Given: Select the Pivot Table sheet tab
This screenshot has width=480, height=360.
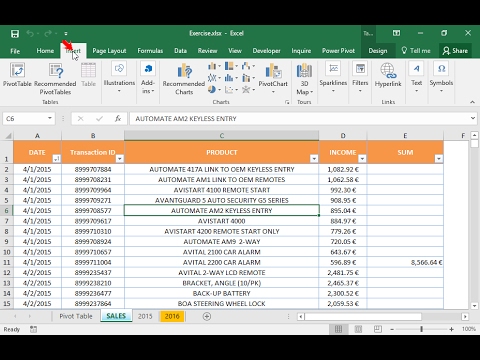Looking at the screenshot, I should click(76, 316).
